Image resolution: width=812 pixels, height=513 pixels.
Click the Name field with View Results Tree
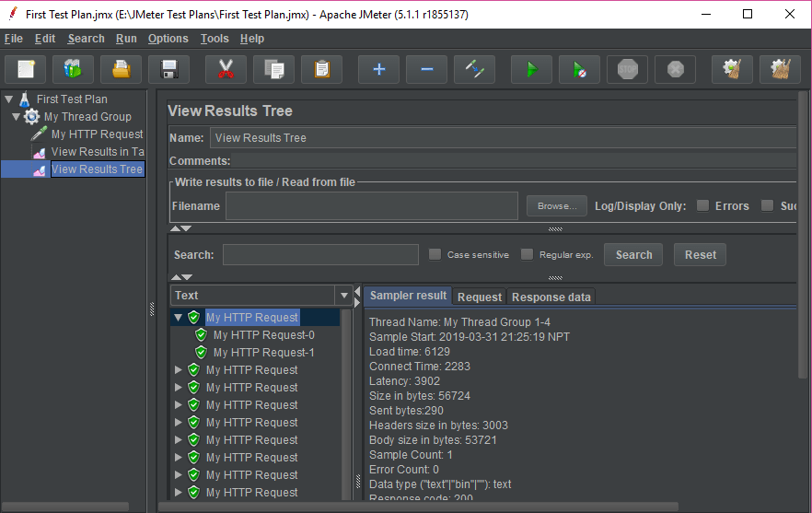503,138
